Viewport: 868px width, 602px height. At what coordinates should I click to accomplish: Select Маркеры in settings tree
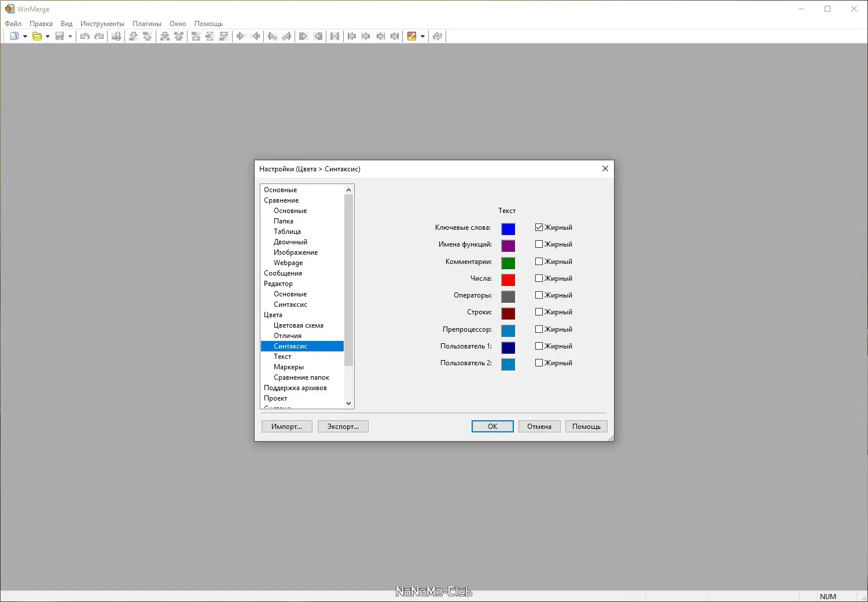(289, 367)
